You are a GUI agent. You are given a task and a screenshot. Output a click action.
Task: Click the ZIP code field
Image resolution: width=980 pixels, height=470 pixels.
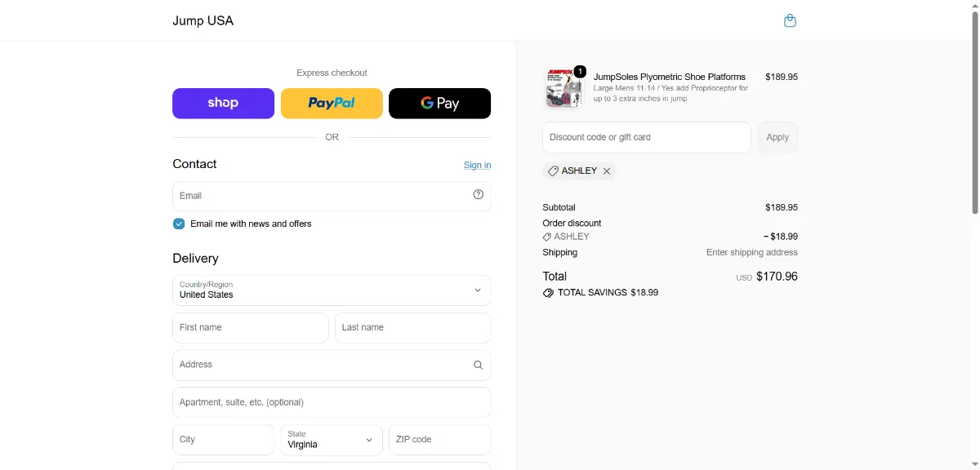(x=439, y=440)
